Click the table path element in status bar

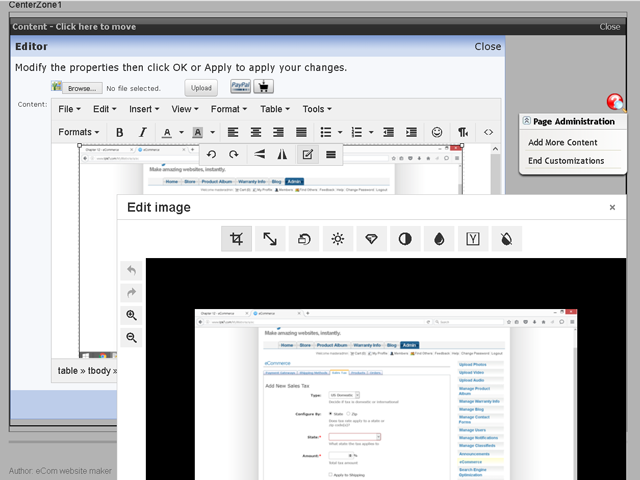[67, 371]
